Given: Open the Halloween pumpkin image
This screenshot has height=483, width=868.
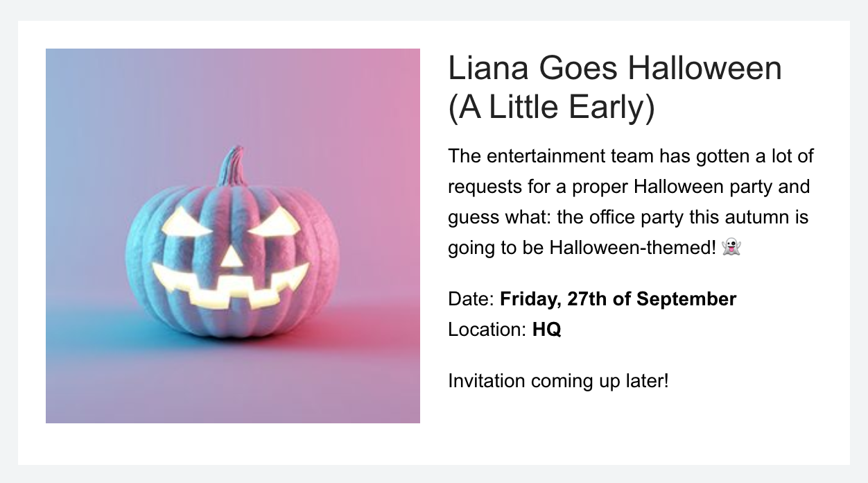Looking at the screenshot, I should (233, 236).
